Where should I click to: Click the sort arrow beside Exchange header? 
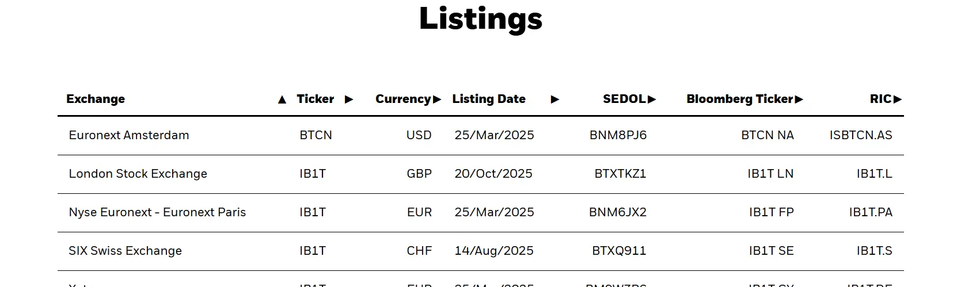click(282, 100)
